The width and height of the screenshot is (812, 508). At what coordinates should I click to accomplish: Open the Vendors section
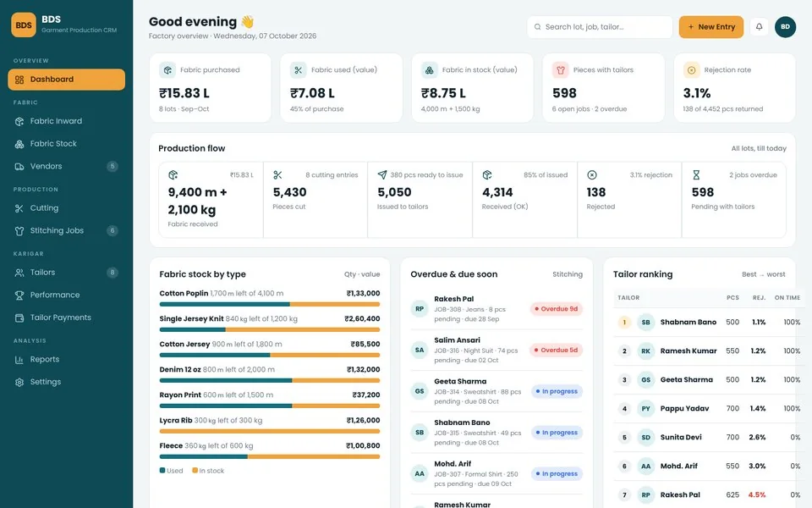point(66,167)
